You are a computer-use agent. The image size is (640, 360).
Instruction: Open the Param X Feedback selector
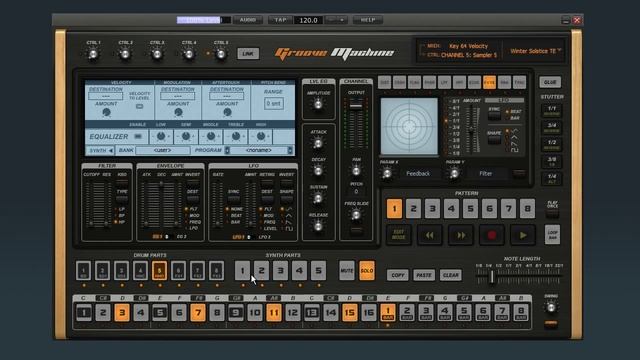click(x=418, y=173)
